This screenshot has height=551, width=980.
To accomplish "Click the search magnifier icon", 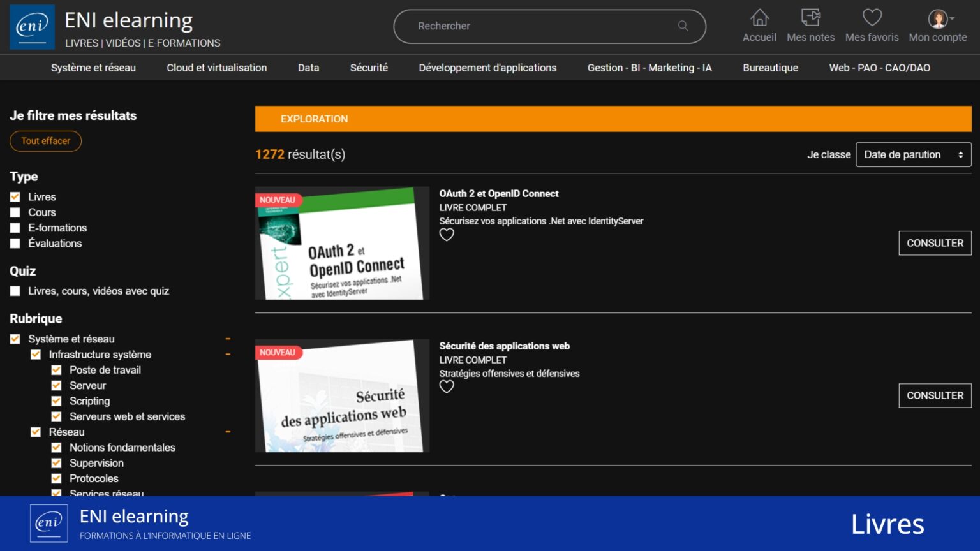I will pos(683,26).
